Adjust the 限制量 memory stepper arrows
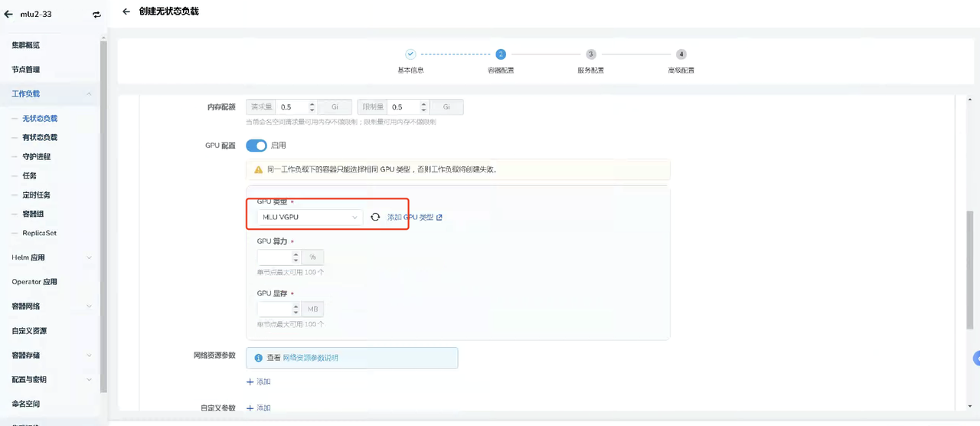Viewport: 980px width, 426px height. [423, 107]
